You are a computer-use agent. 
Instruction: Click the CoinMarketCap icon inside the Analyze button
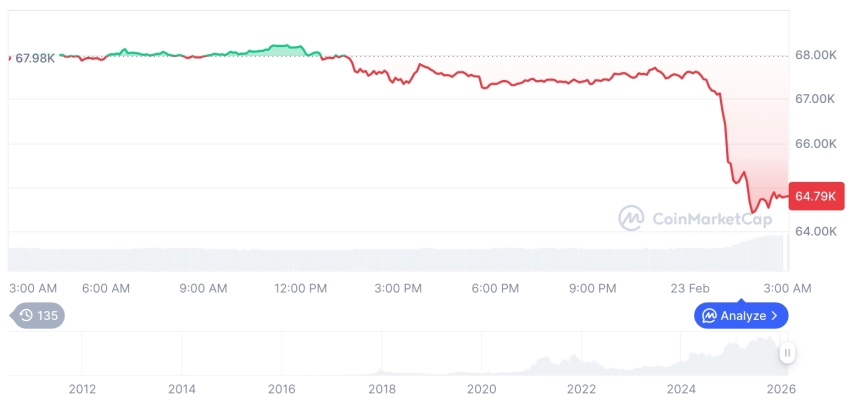[709, 316]
